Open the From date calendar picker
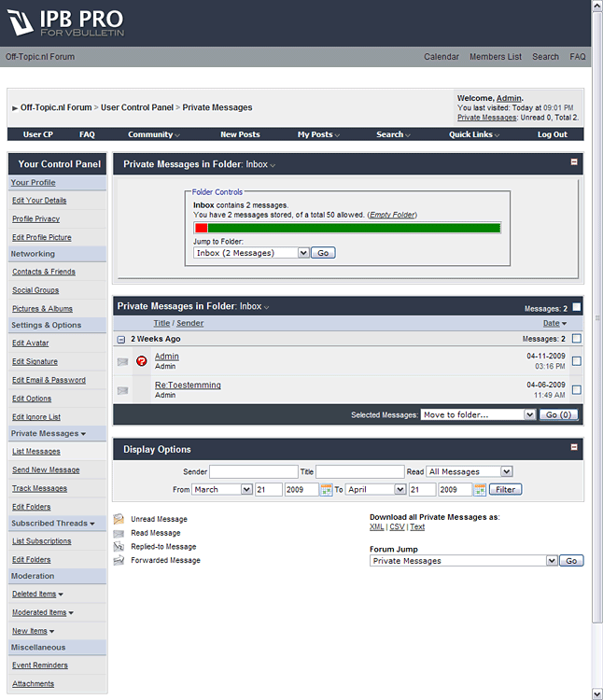This screenshot has width=603, height=700. (326, 489)
